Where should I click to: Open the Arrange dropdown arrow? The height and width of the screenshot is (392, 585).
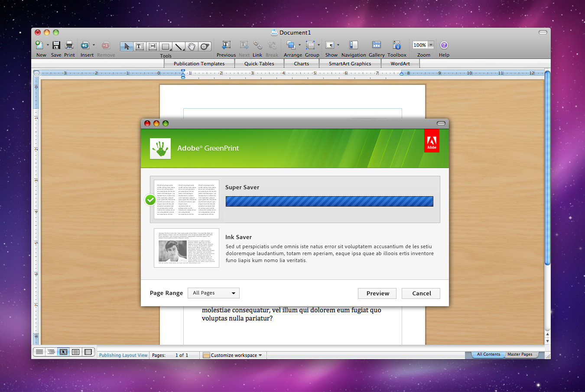299,45
